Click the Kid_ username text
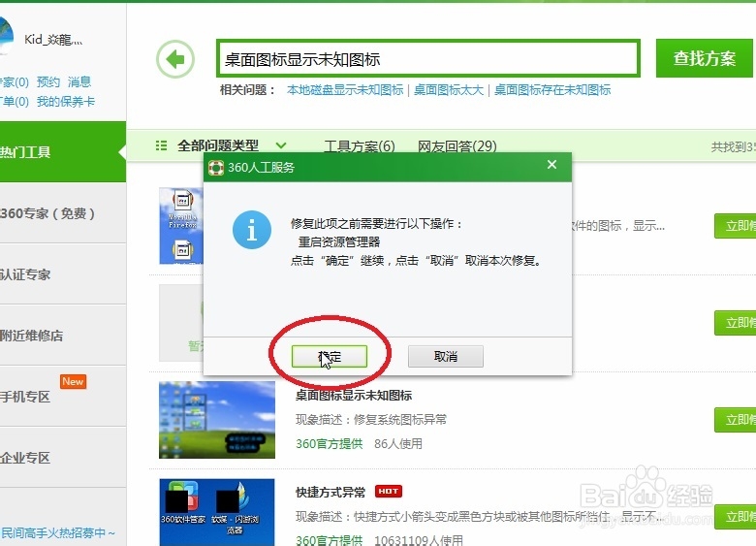The width and height of the screenshot is (756, 546). click(53, 40)
